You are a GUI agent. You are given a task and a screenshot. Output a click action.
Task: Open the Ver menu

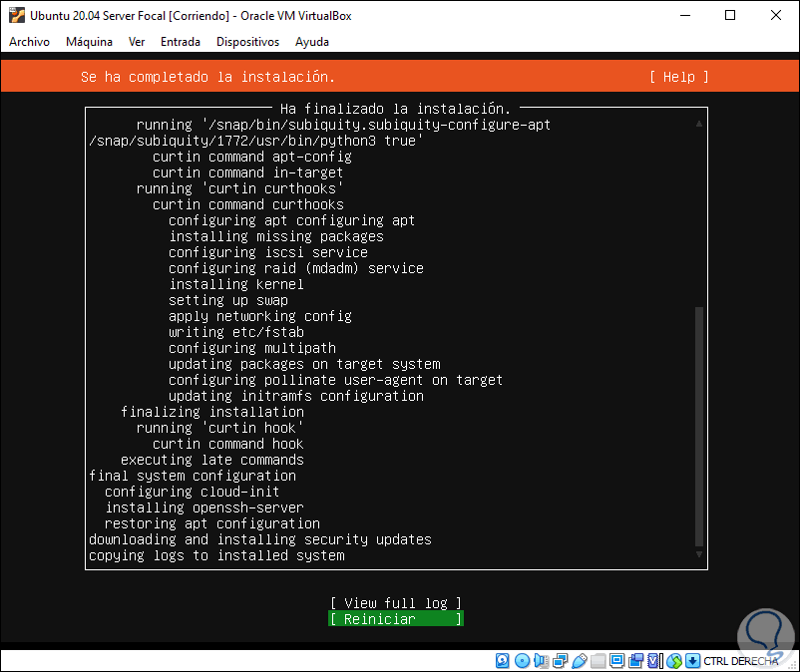click(137, 42)
